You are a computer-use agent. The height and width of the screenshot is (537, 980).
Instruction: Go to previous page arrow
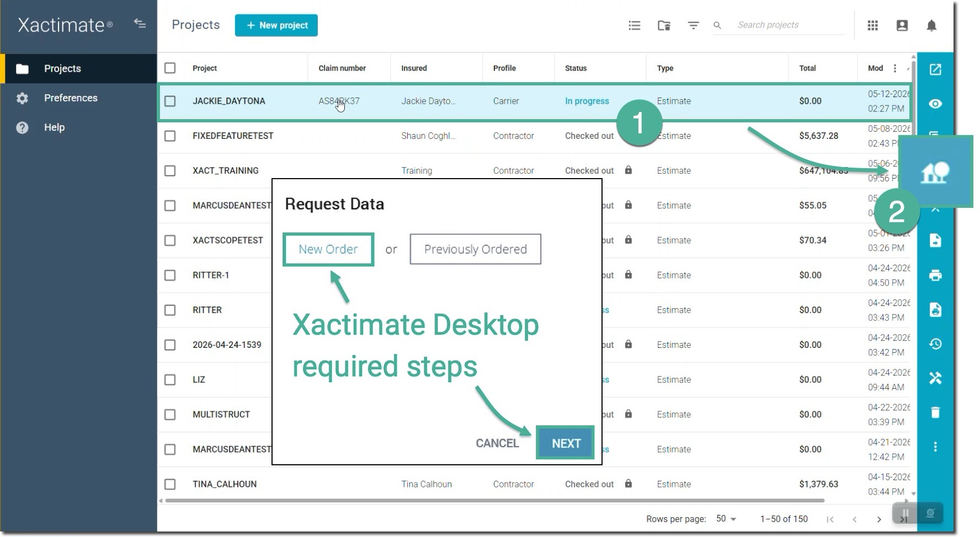tap(854, 519)
